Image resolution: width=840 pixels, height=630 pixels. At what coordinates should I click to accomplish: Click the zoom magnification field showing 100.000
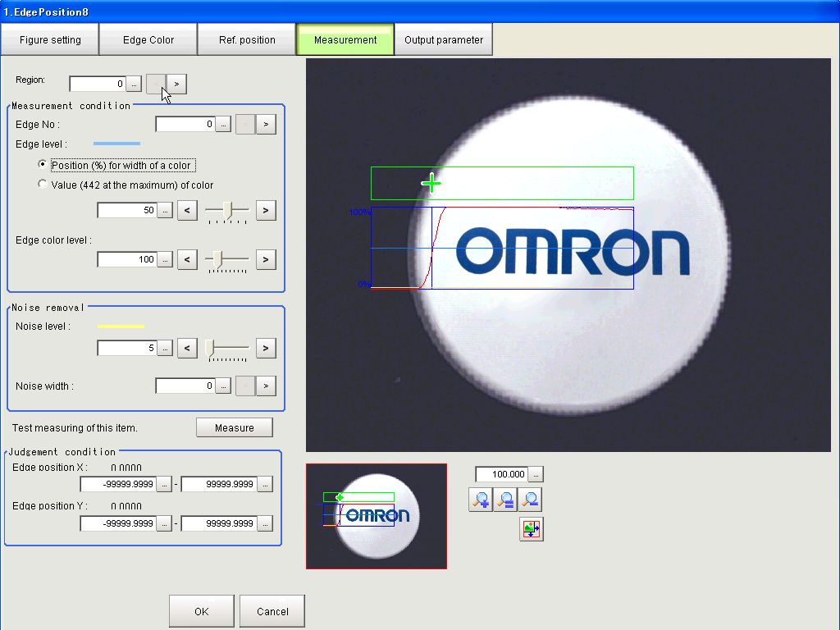pyautogui.click(x=502, y=474)
